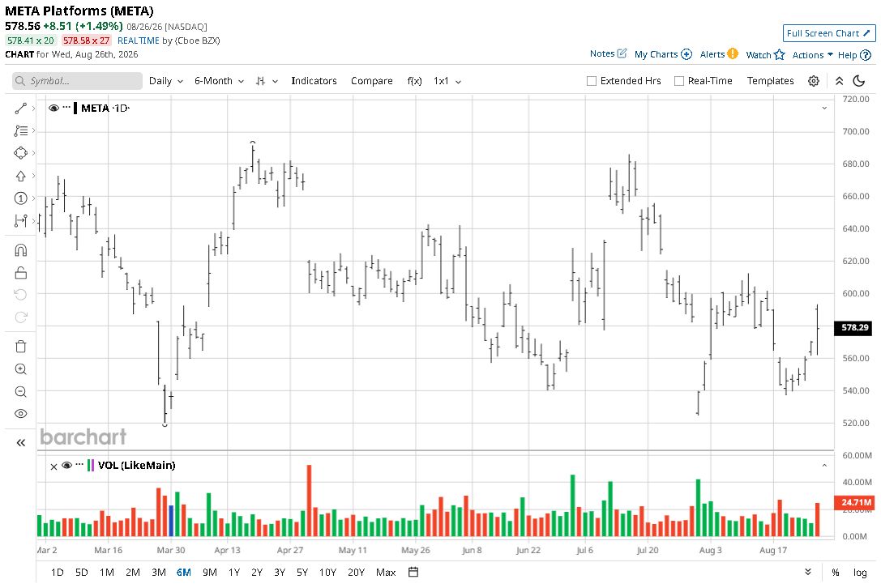Select the Max range
The height and width of the screenshot is (588, 881).
point(386,573)
